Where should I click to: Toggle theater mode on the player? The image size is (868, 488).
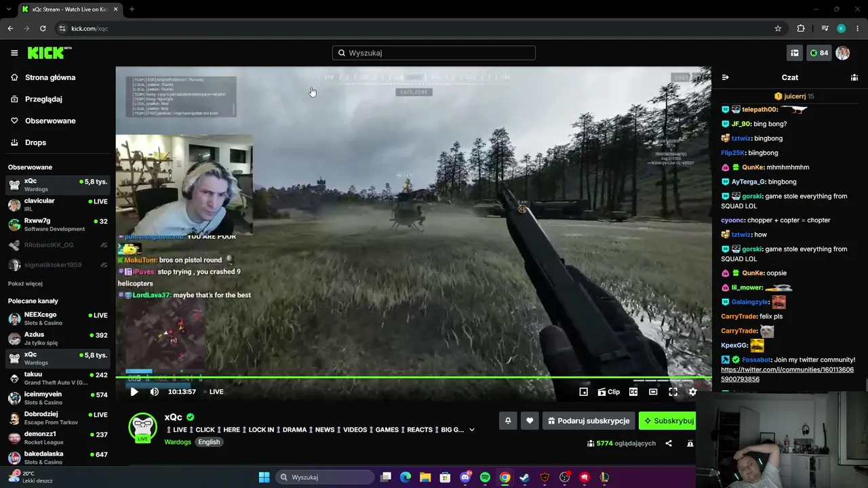(653, 392)
